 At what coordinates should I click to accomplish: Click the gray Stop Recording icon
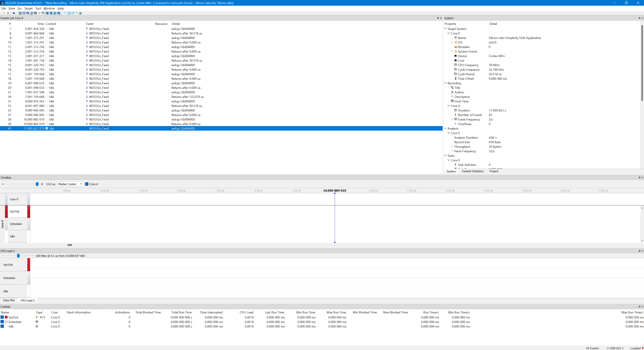(8, 13)
